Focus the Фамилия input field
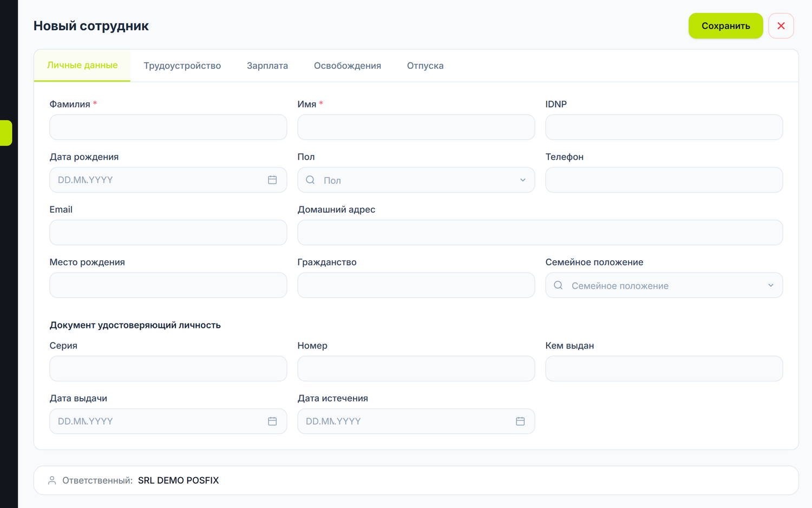 click(168, 127)
